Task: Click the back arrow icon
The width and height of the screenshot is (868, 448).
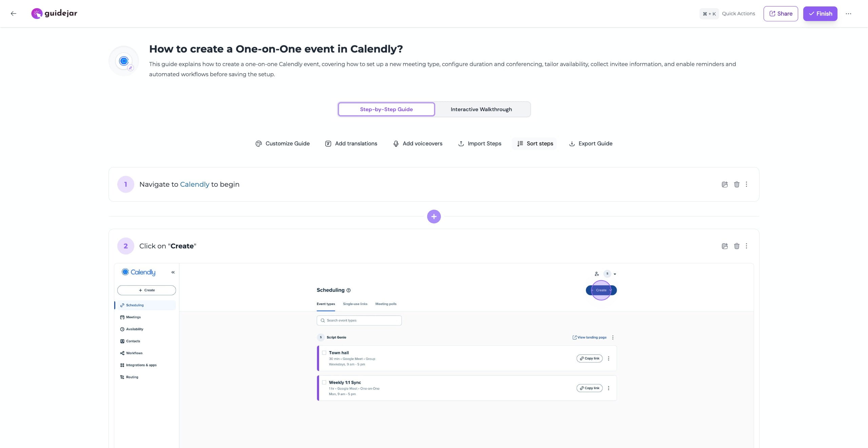Action: pos(14,14)
